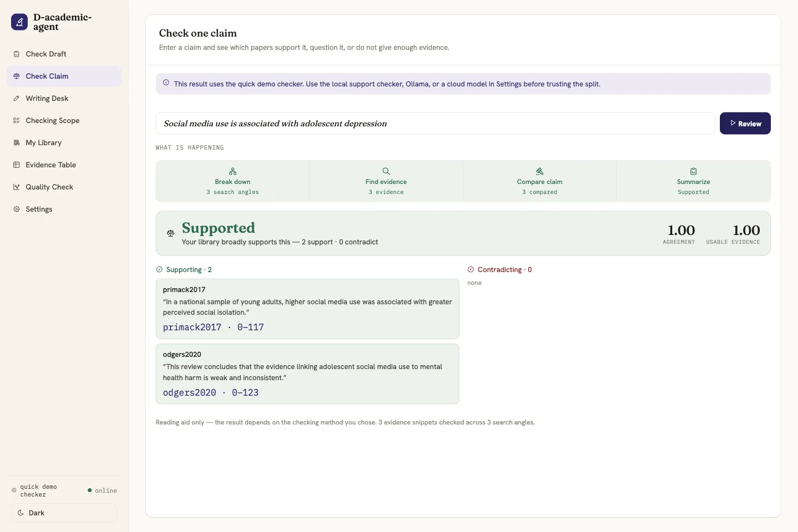
Task: Click the 'WHAT IS HAPPENING' label
Action: tap(190, 147)
